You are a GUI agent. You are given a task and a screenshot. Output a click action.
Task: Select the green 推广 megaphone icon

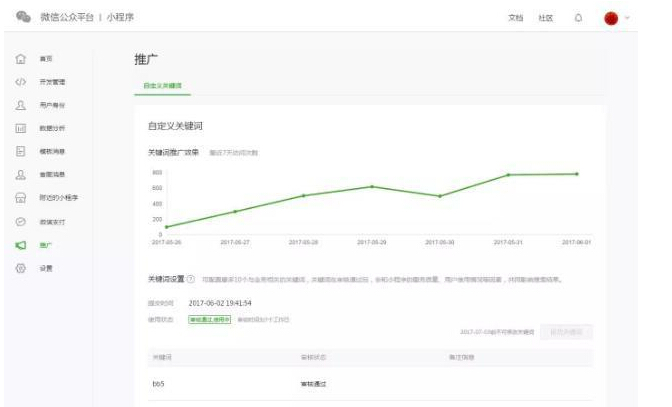pos(21,245)
